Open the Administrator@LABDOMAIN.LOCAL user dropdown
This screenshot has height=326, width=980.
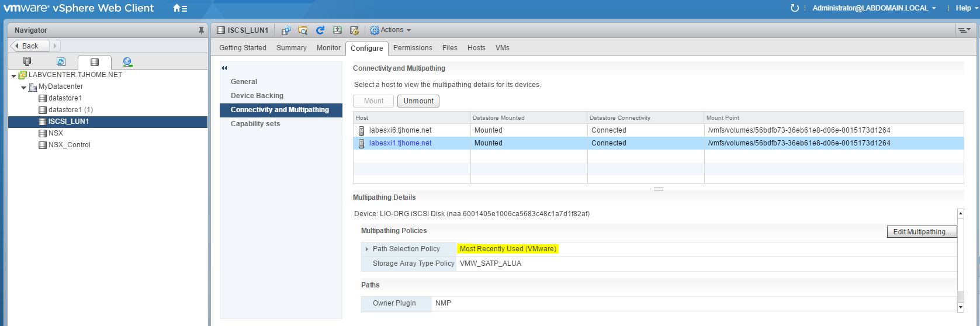[x=874, y=8]
